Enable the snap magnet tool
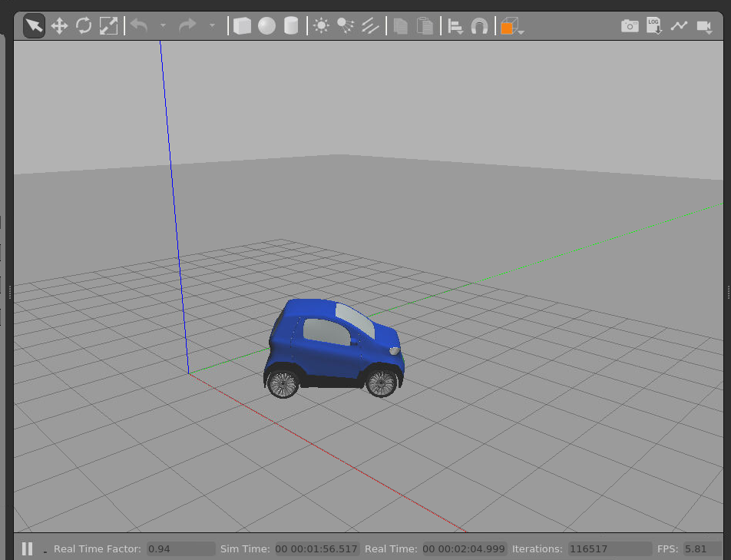The image size is (731, 560). 479,25
